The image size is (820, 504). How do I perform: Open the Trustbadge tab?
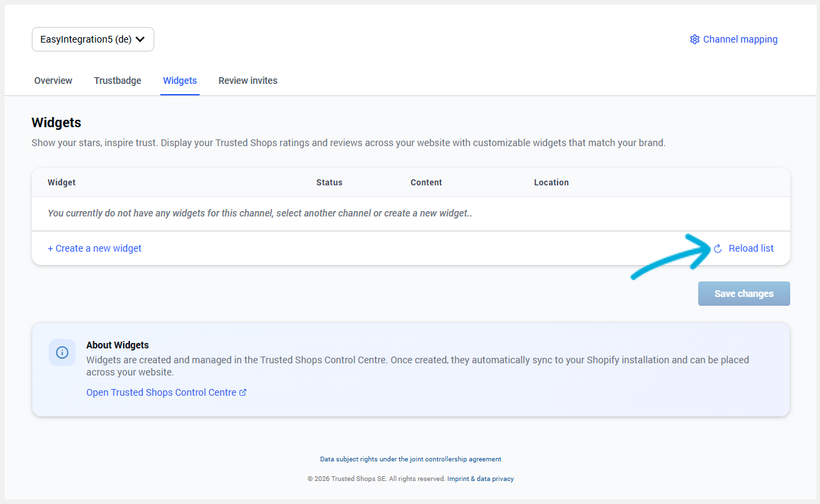click(x=118, y=81)
